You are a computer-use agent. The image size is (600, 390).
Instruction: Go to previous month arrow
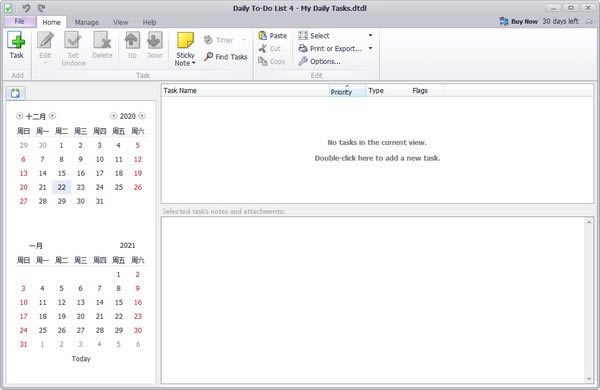click(x=19, y=116)
